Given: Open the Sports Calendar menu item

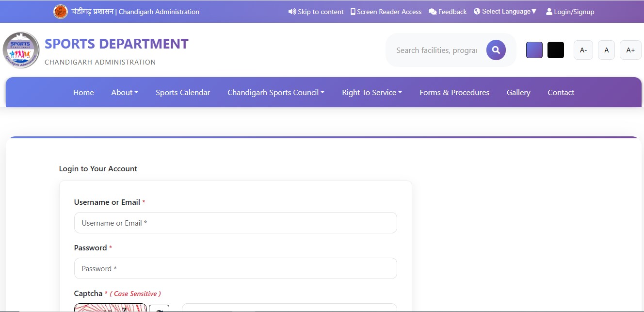Looking at the screenshot, I should pyautogui.click(x=183, y=92).
